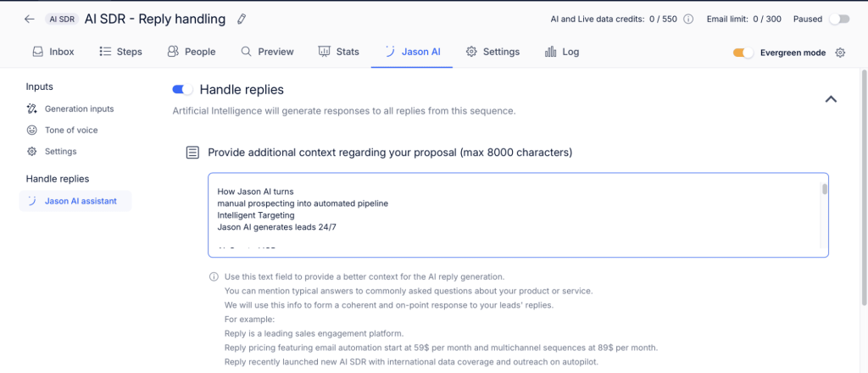This screenshot has height=373, width=868.
Task: Click 'Jason AI generates leads 24/7' line
Action: pos(277,225)
